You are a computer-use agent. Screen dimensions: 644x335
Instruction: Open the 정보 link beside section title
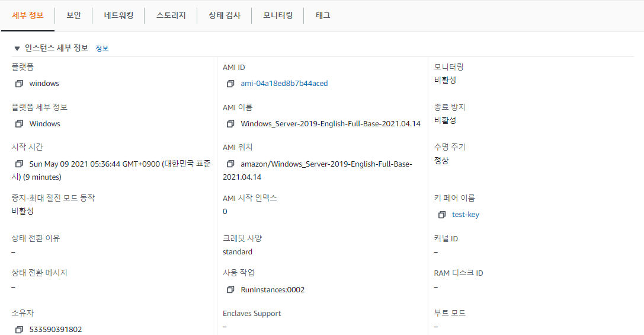(x=102, y=49)
